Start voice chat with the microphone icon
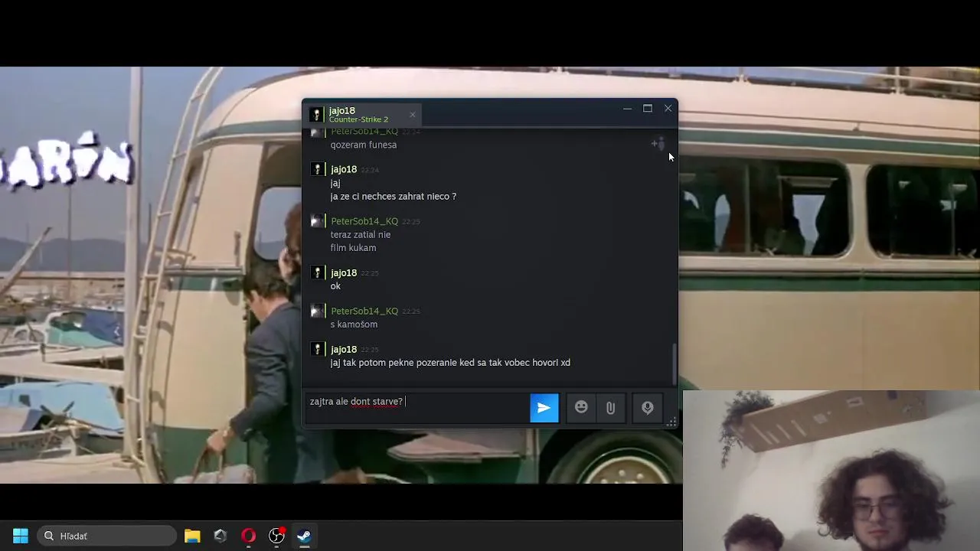Image resolution: width=980 pixels, height=551 pixels. point(648,408)
